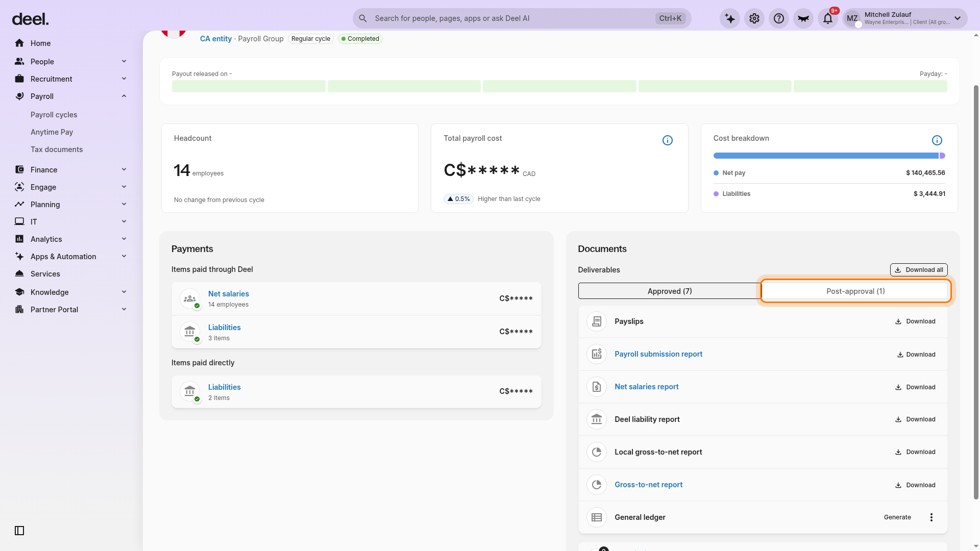Open the Payroll submission report link
980x551 pixels.
point(658,354)
